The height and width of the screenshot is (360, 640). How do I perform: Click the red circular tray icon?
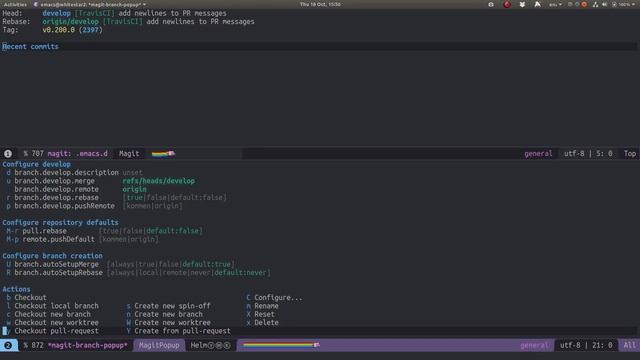coord(507,4)
